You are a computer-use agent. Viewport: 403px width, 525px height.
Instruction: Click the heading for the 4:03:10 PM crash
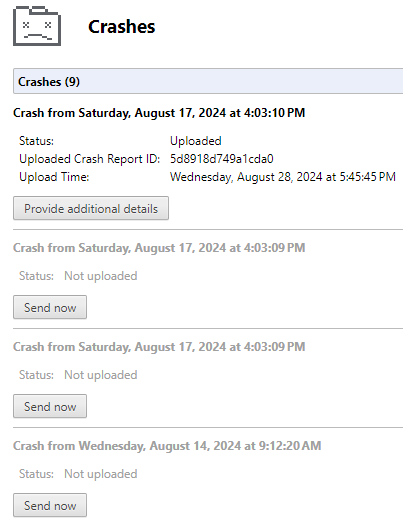point(159,113)
